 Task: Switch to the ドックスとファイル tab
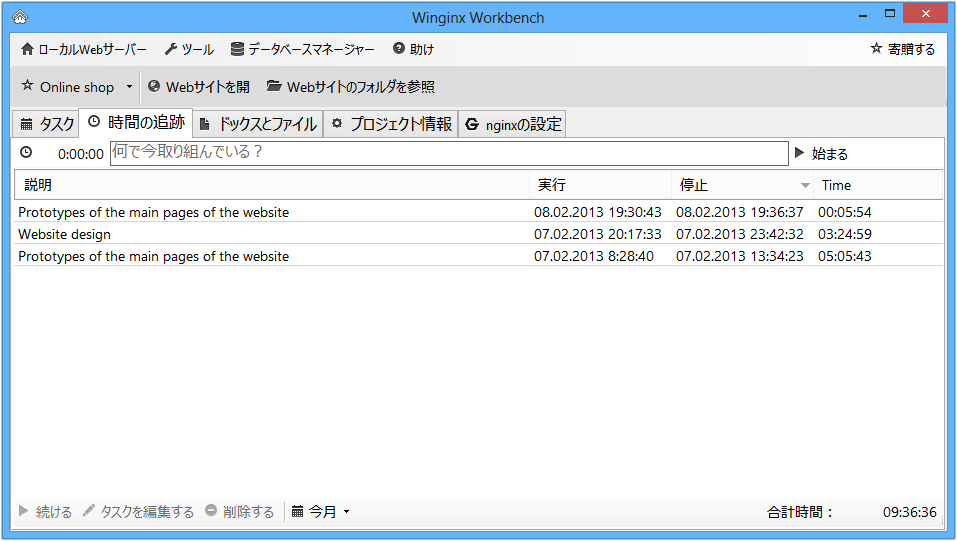(258, 124)
